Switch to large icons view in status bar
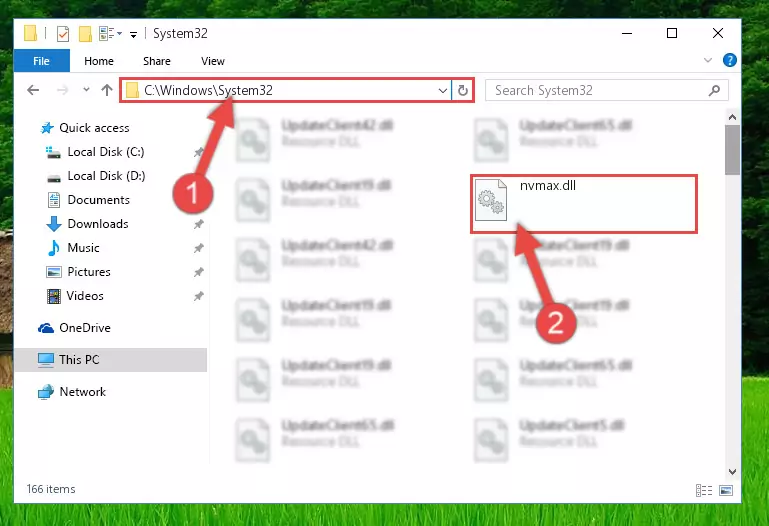The image size is (769, 526). (726, 490)
